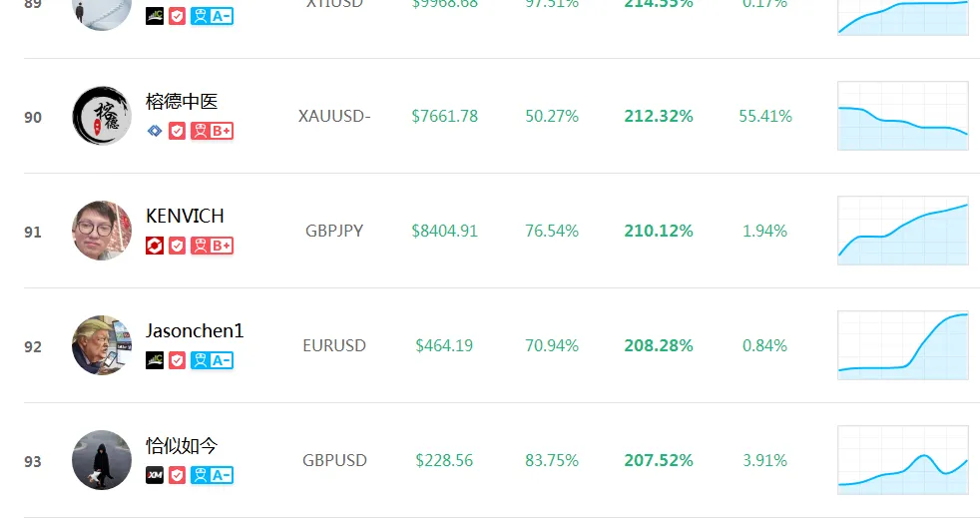Click the red shield badge under 榕德中医

point(177,131)
